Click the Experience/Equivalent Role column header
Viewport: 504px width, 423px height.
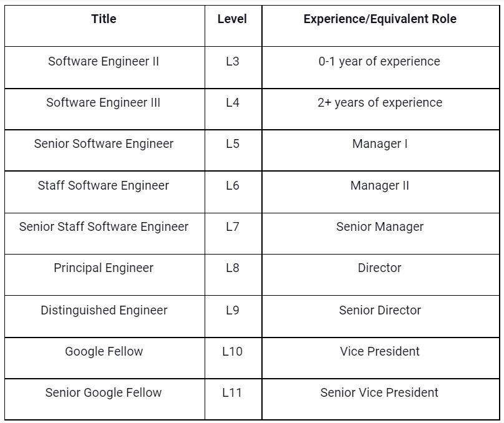click(380, 19)
